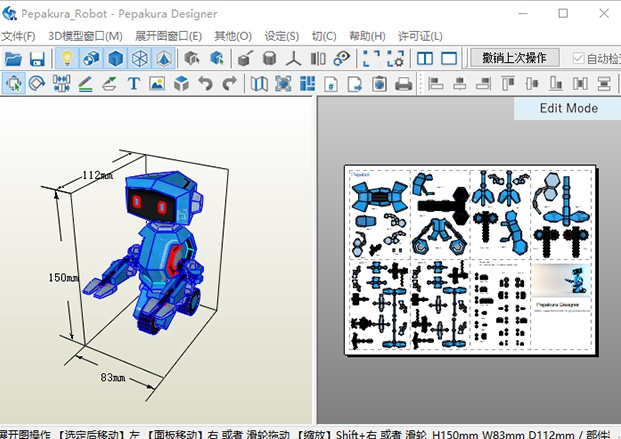Click the fit-to-view corner brackets icon

371,59
